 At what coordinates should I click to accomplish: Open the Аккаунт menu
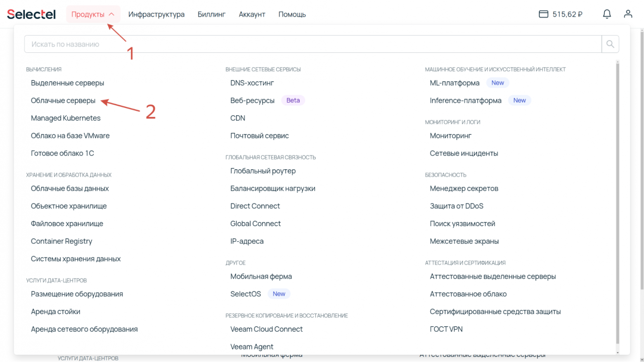[252, 14]
